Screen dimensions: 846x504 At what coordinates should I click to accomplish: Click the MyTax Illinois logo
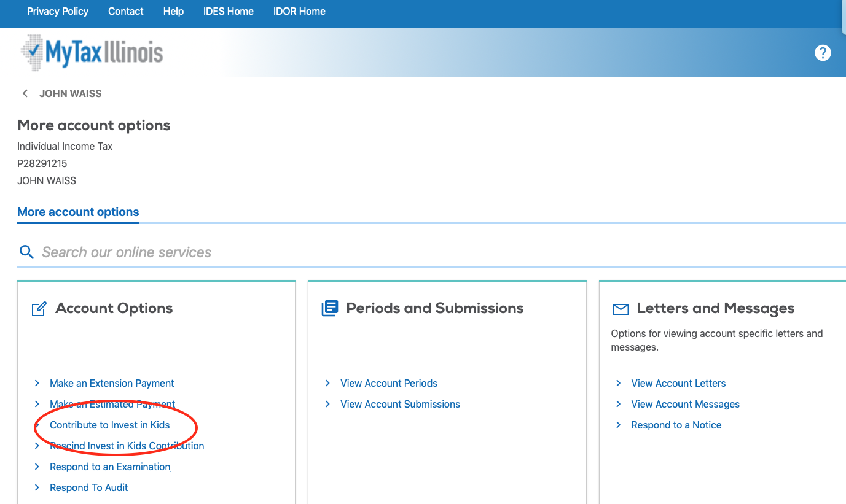tap(92, 53)
